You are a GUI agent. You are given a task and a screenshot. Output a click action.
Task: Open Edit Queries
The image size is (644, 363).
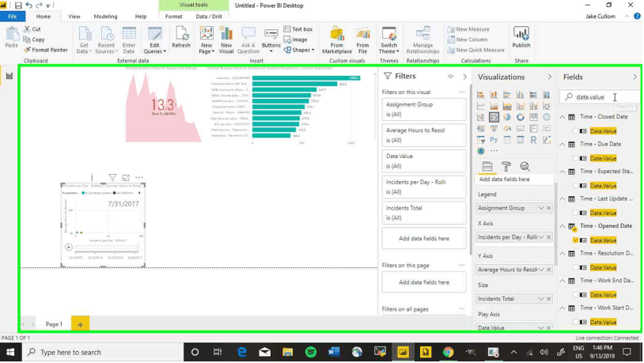[x=154, y=40]
